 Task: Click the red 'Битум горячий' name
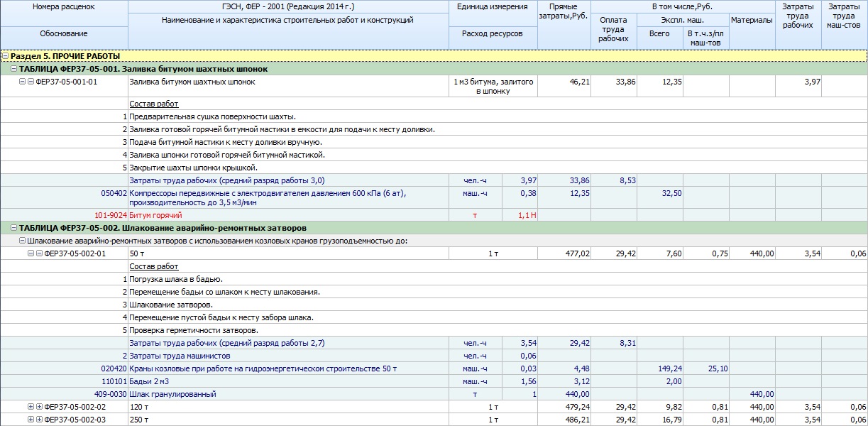click(155, 214)
